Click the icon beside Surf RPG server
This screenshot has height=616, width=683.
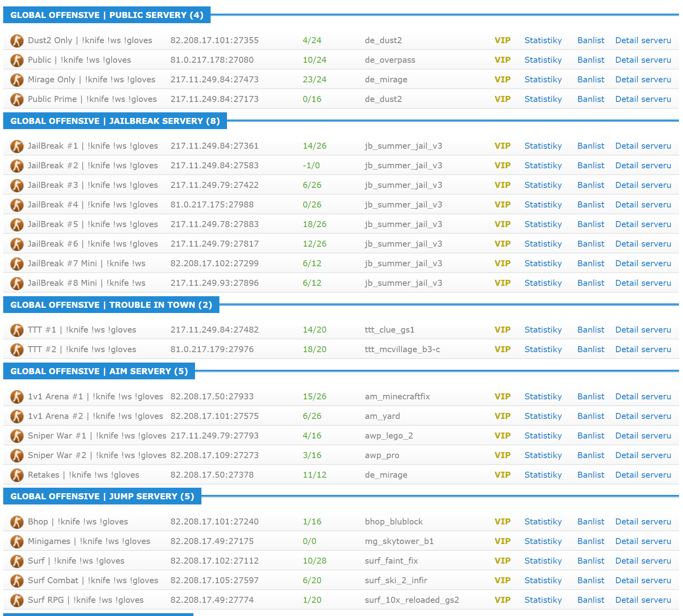17,600
